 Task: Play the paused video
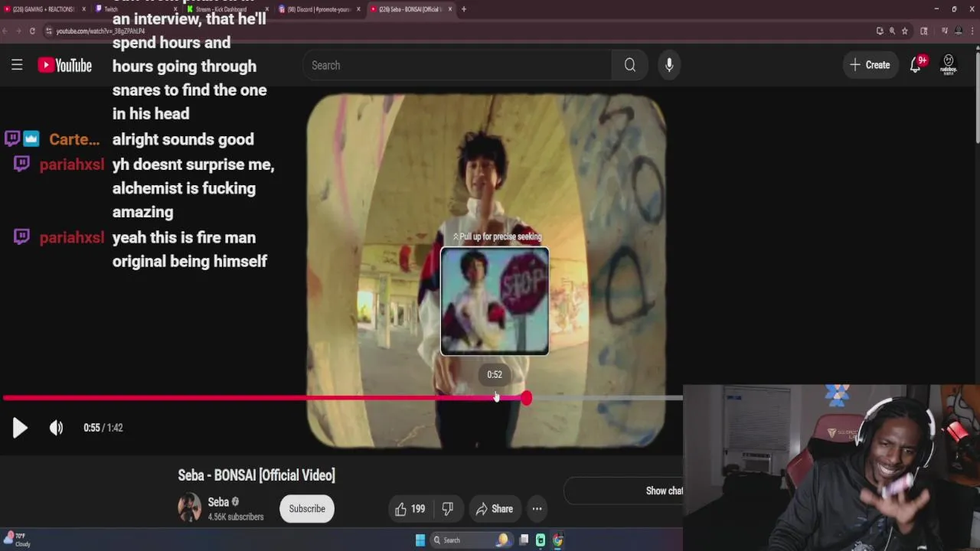20,428
